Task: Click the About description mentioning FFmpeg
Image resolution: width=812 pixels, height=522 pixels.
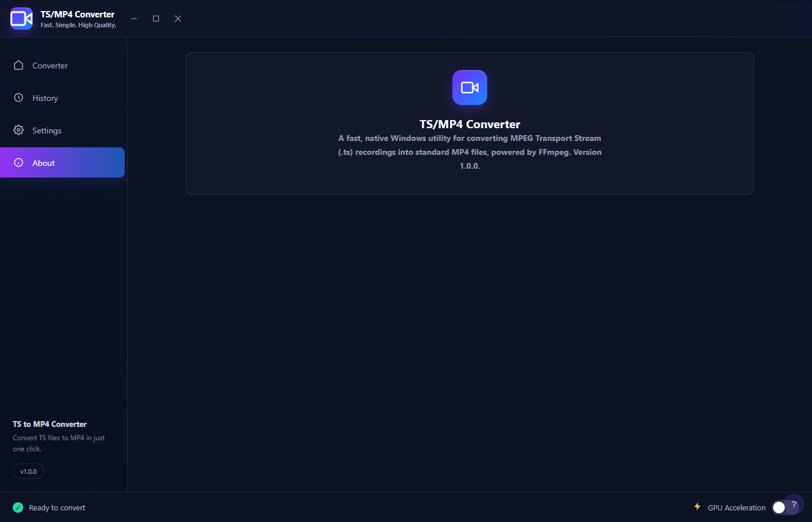Action: [x=470, y=152]
